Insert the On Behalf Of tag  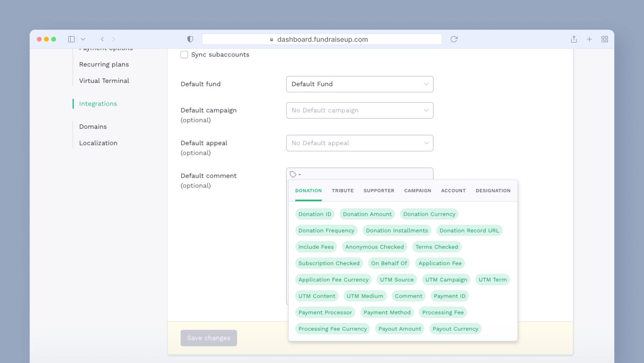[389, 263]
